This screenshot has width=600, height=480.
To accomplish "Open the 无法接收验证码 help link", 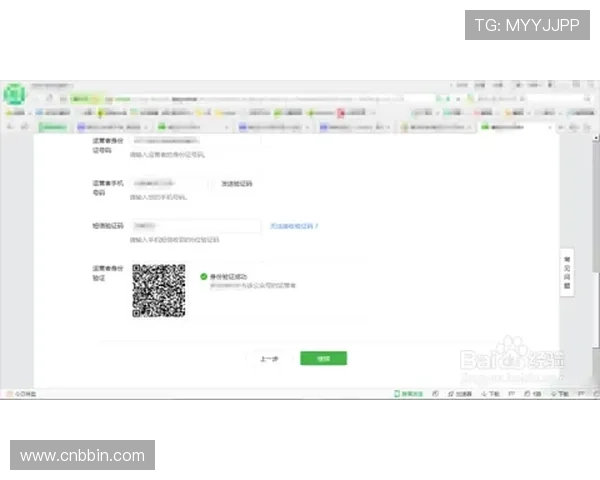I will point(294,226).
